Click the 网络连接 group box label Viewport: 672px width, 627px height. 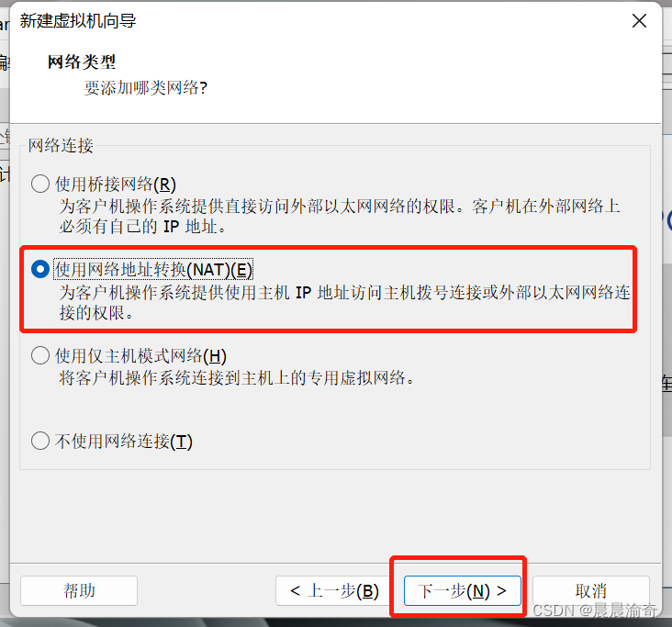[61, 145]
